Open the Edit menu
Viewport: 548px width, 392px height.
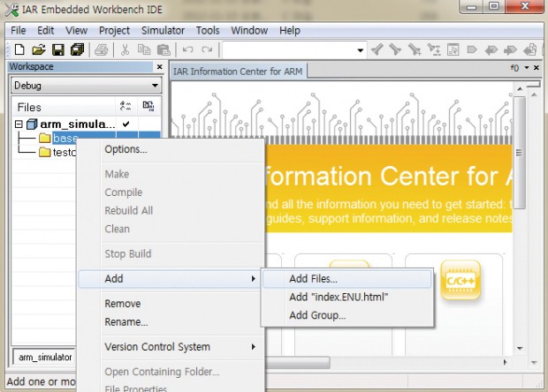pos(45,30)
